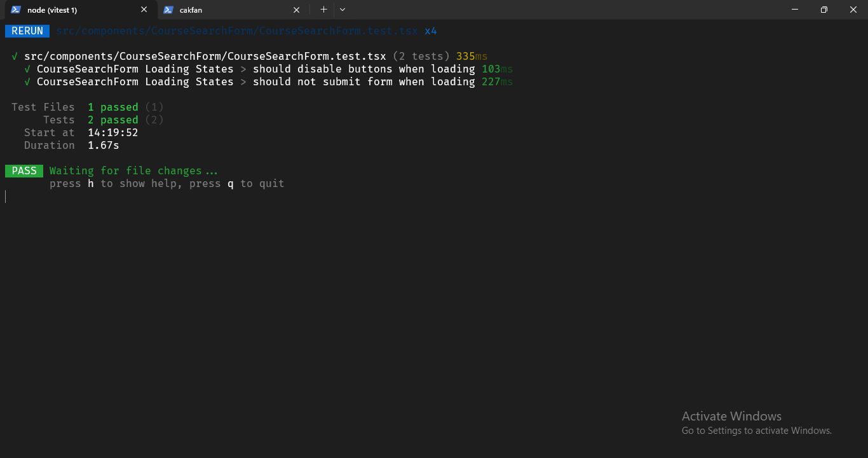Expand the second test result line
The height and width of the screenshot is (458, 868).
click(254, 81)
